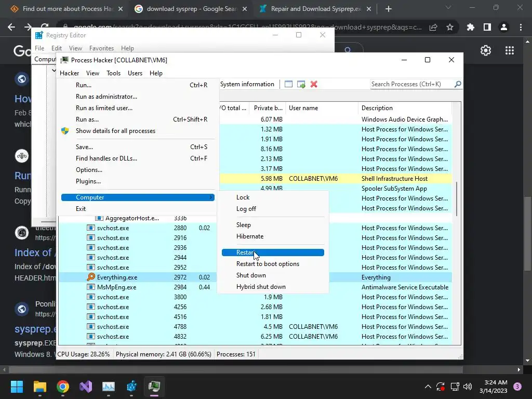Select Restart to boot options
The width and height of the screenshot is (532, 399).
(268, 264)
